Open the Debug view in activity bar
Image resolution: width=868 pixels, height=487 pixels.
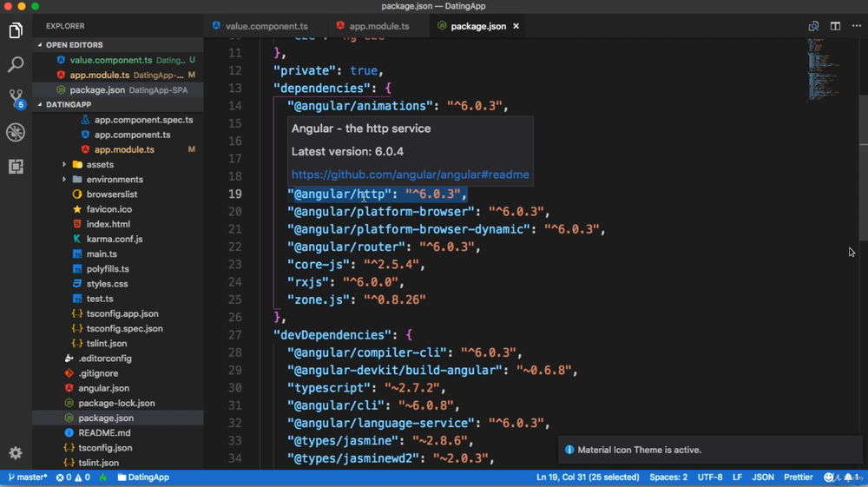[x=16, y=132]
